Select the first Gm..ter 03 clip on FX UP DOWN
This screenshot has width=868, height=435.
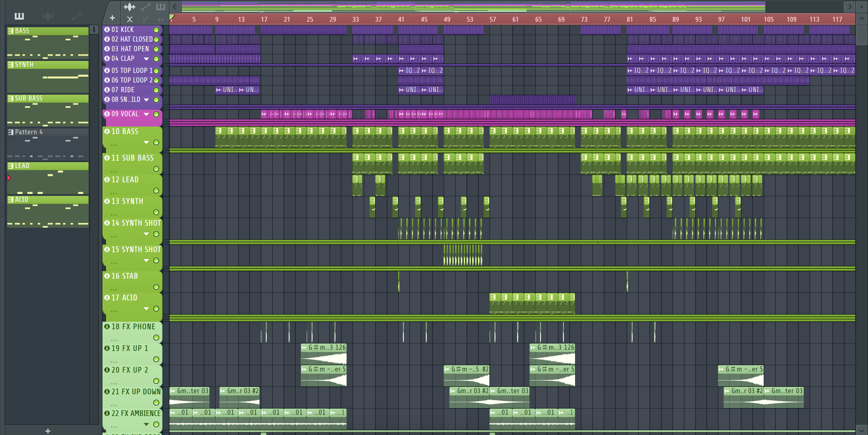[x=189, y=397]
